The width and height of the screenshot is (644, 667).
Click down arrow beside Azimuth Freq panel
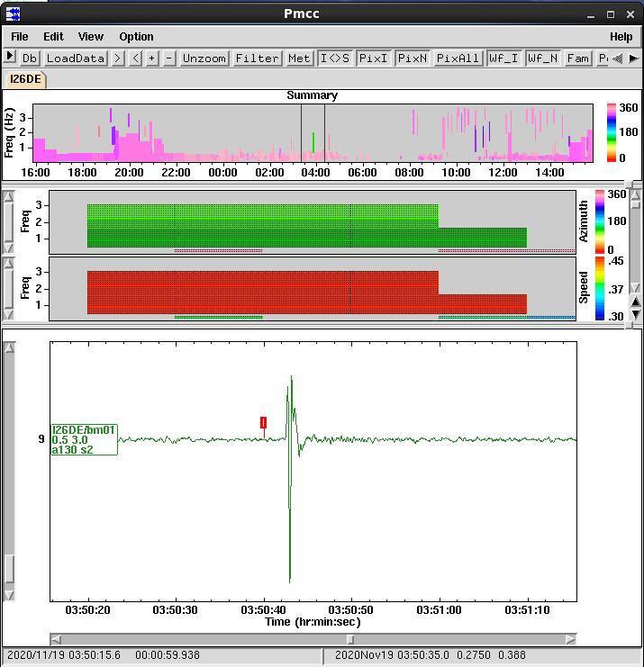click(x=8, y=248)
